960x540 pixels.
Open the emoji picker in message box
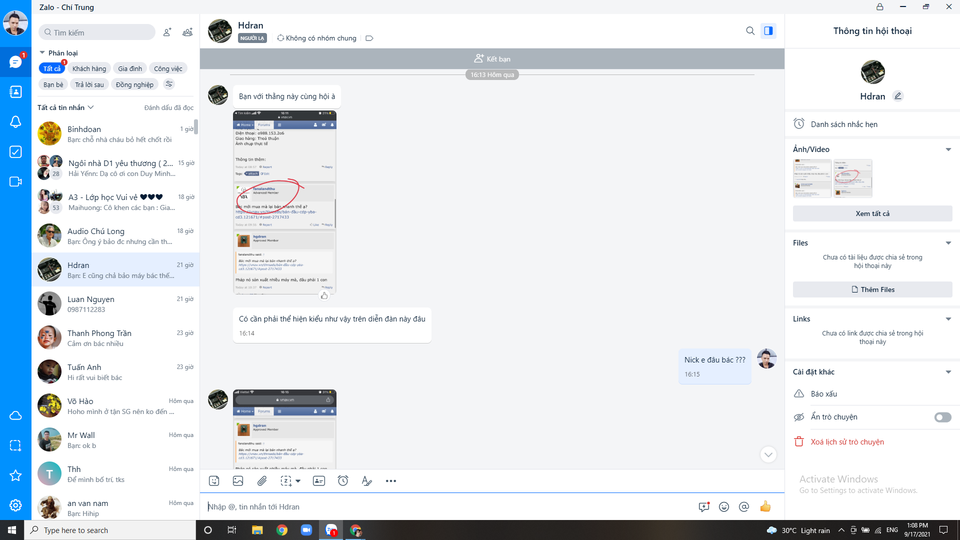click(724, 507)
